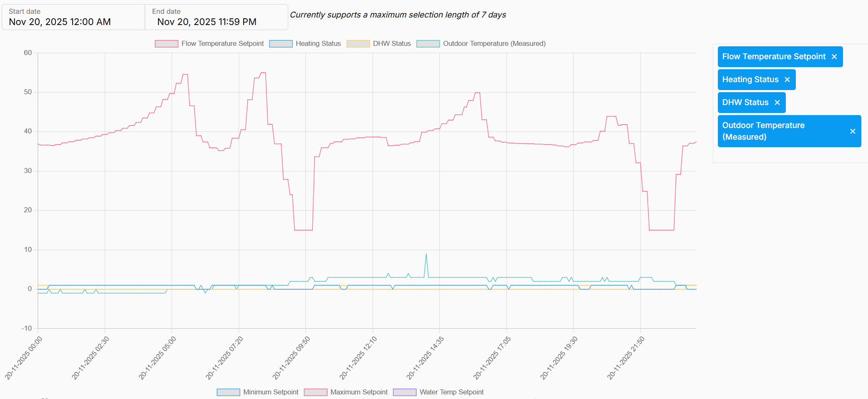Toggle DHW Status series via legend label
The width and height of the screenshot is (868, 399).
(x=392, y=44)
